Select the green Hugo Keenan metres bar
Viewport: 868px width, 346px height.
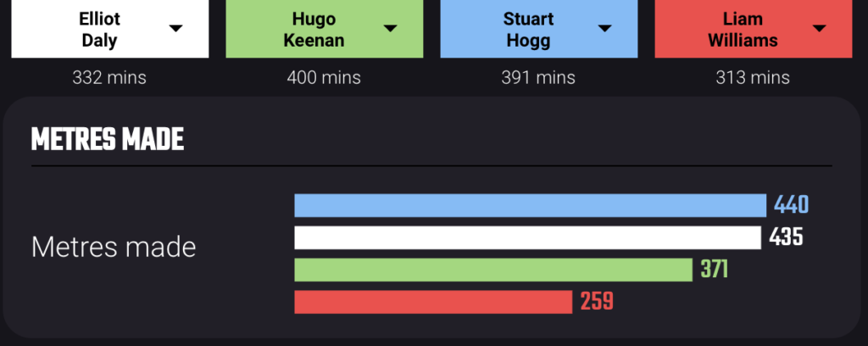[493, 270]
